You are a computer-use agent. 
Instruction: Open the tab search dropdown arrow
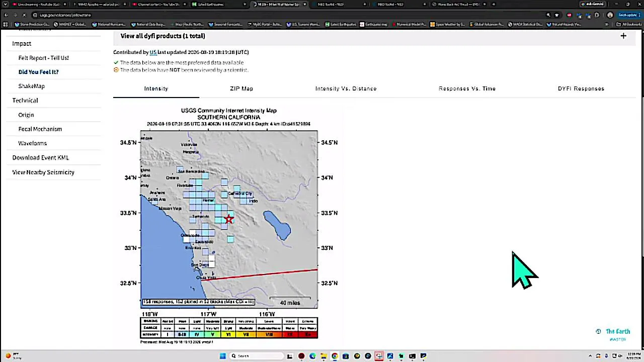(6, 4)
